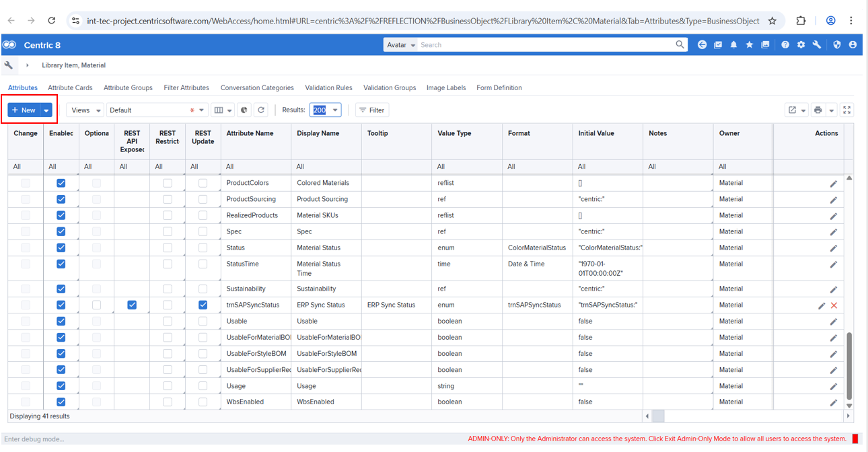
Task: Open settings gear in Centric header
Action: [801, 45]
